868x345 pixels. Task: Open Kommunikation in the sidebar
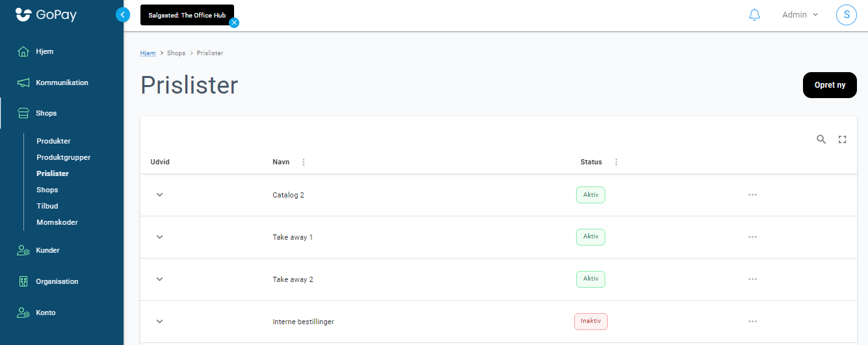(x=62, y=83)
